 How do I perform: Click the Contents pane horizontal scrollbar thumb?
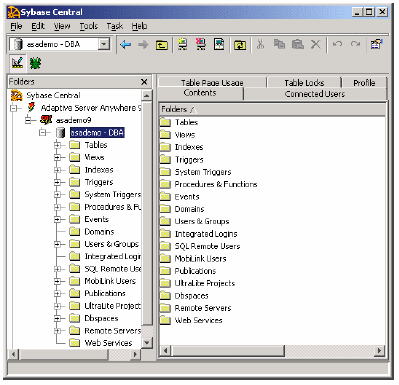click(x=227, y=351)
